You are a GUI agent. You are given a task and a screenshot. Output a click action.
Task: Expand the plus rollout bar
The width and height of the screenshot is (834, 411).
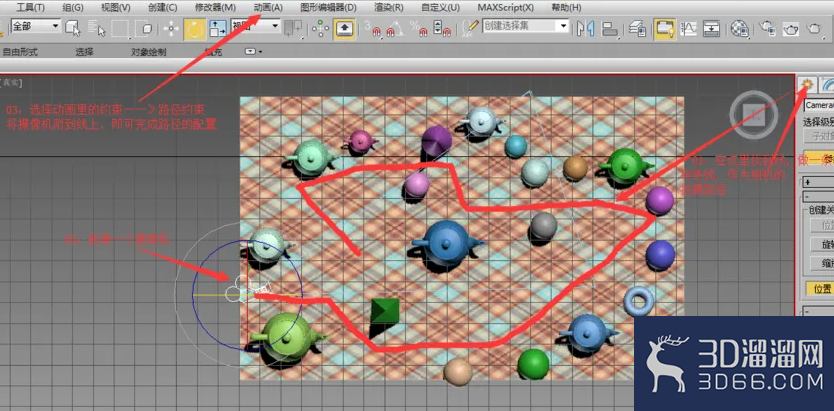pos(818,182)
